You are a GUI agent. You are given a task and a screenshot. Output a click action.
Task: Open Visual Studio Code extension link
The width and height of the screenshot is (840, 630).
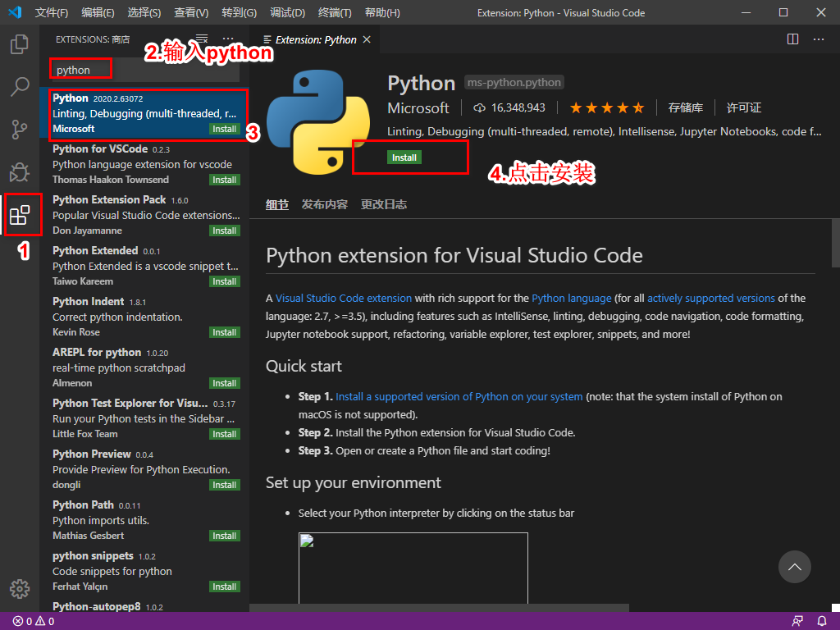click(344, 298)
